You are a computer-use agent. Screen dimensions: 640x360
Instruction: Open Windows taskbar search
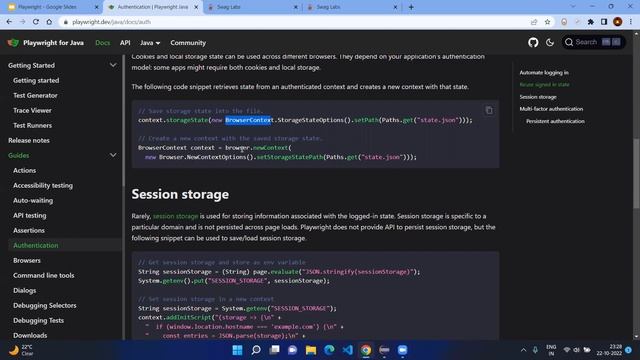tap(256, 350)
